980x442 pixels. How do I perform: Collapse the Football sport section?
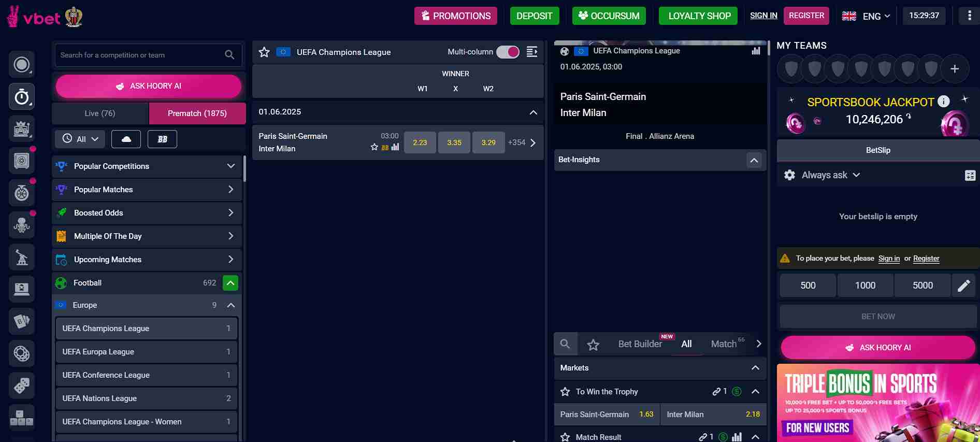pos(230,283)
